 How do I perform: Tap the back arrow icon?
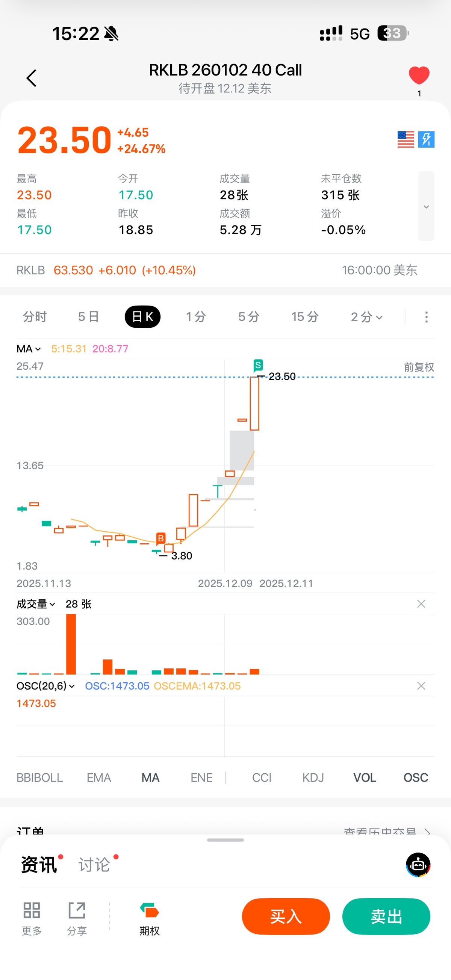(31, 78)
